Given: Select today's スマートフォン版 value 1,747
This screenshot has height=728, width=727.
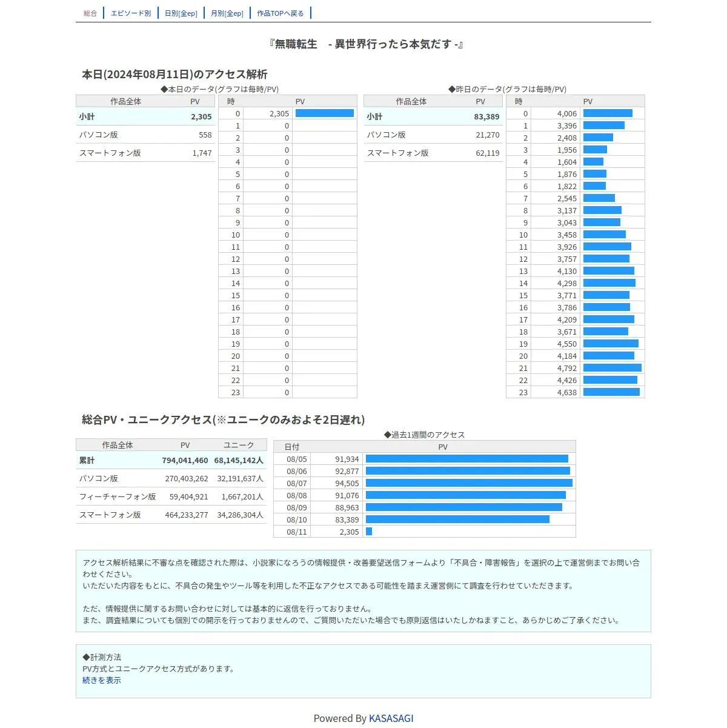Looking at the screenshot, I should 202,153.
